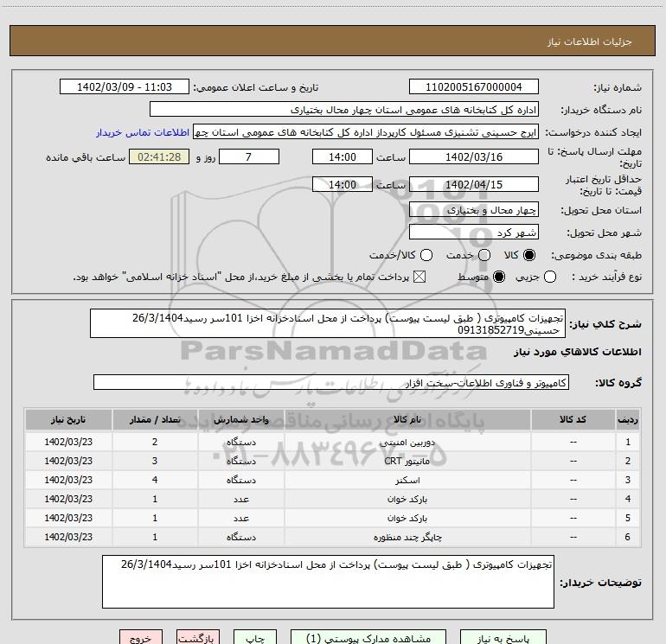
Task: Click the بازگشت back button
Action: (x=198, y=637)
